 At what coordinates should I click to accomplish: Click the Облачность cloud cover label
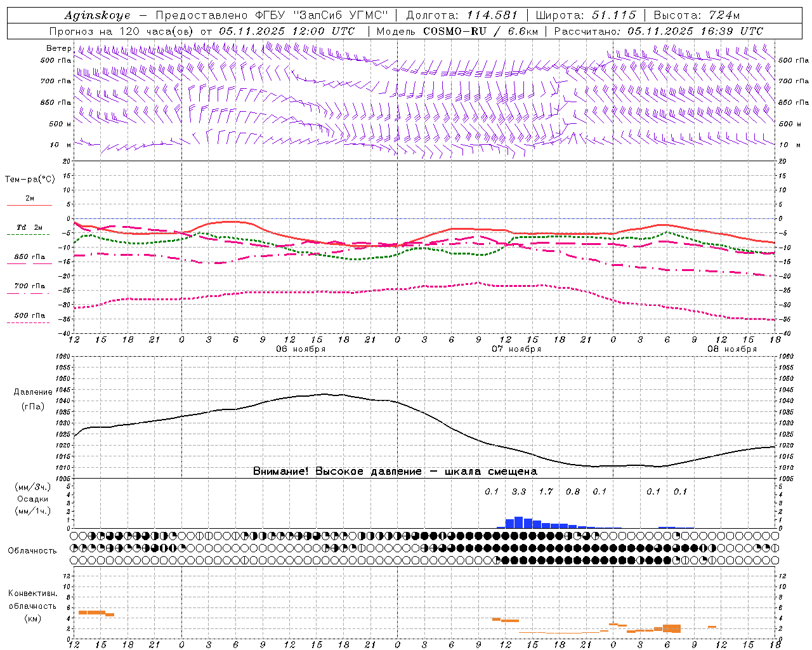point(32,551)
